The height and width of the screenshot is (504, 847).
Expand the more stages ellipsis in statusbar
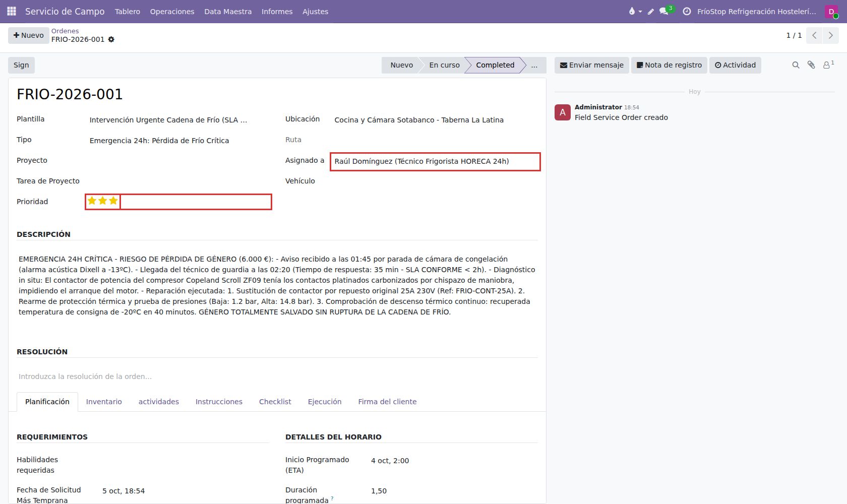tap(534, 65)
